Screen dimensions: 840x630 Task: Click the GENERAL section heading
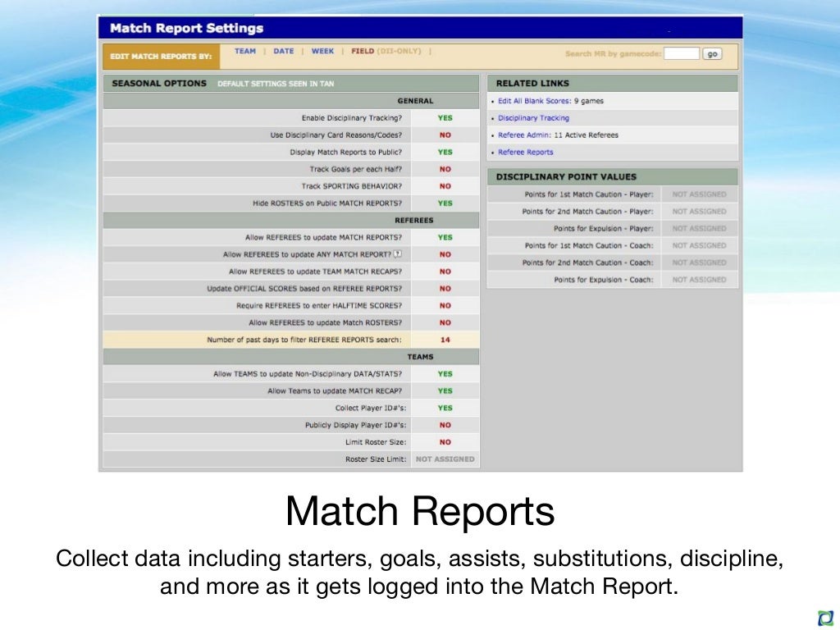point(415,101)
